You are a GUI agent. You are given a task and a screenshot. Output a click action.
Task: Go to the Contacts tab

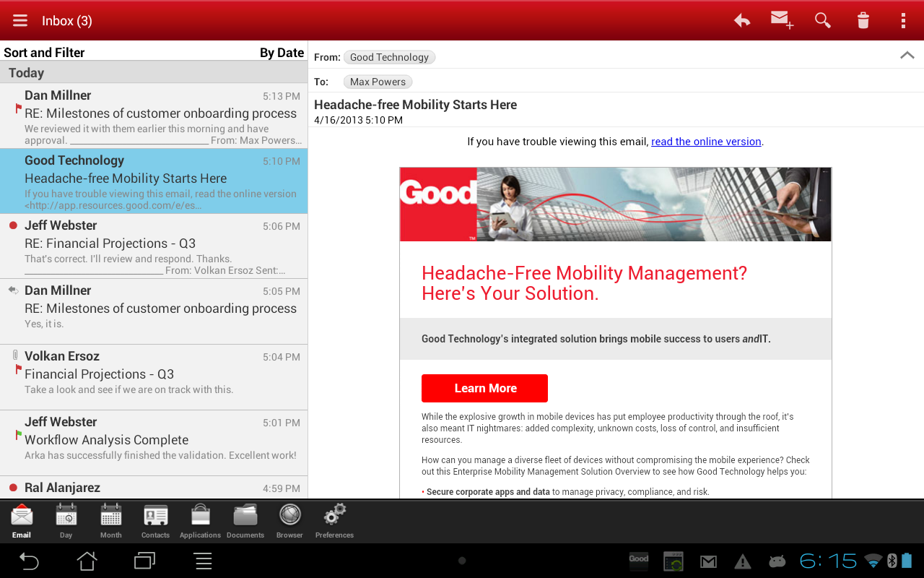coord(155,521)
